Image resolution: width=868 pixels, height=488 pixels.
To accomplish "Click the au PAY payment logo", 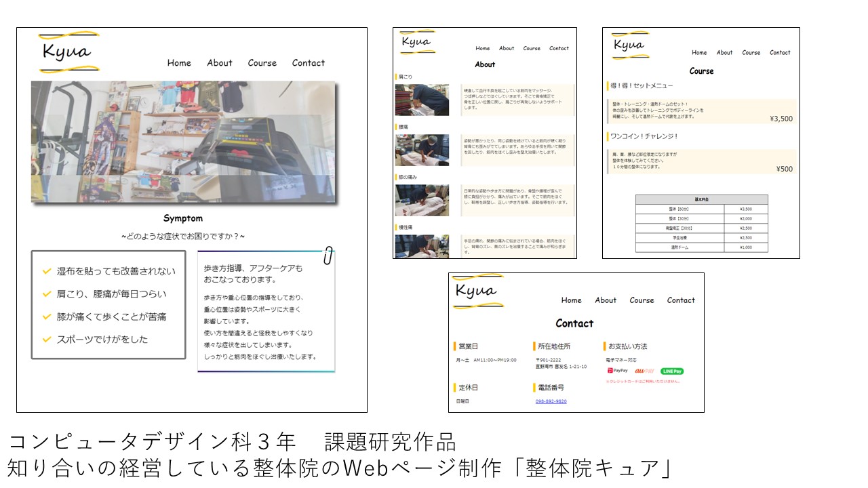I will coord(644,371).
